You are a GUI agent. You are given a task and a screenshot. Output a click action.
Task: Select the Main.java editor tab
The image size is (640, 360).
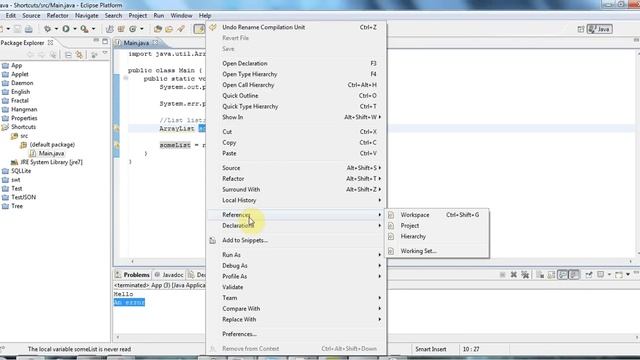click(136, 43)
